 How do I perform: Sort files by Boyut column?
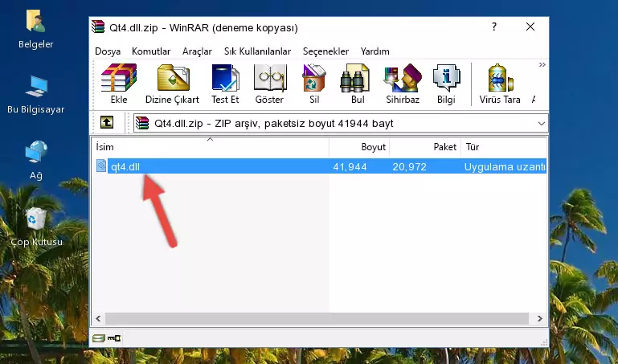click(x=359, y=147)
